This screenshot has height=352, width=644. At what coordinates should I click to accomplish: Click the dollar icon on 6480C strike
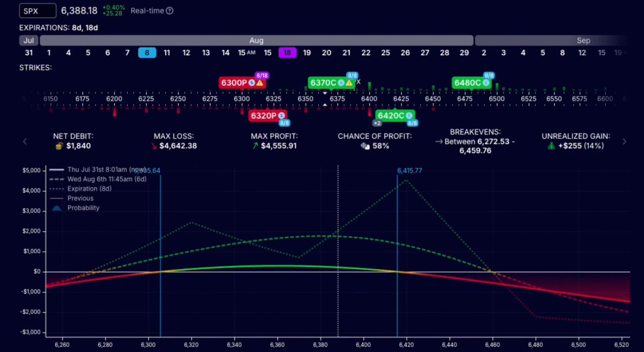tap(486, 83)
